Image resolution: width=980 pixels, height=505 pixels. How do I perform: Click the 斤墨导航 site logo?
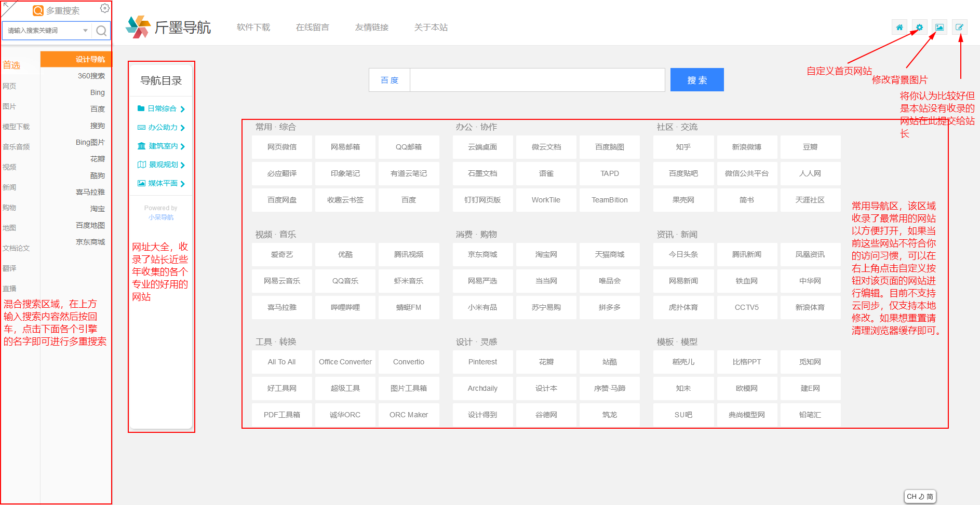coord(168,27)
